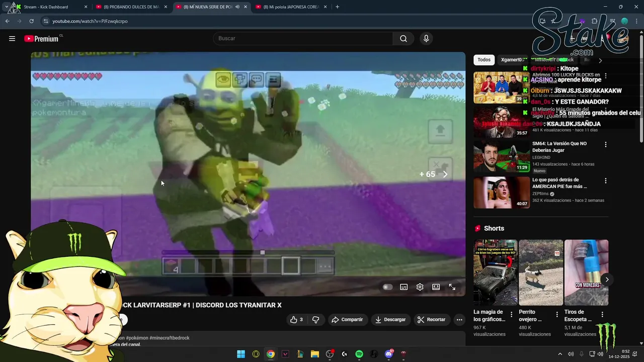The image size is (644, 362).
Task: Mute the active tab audio icon
Action: coord(237,7)
